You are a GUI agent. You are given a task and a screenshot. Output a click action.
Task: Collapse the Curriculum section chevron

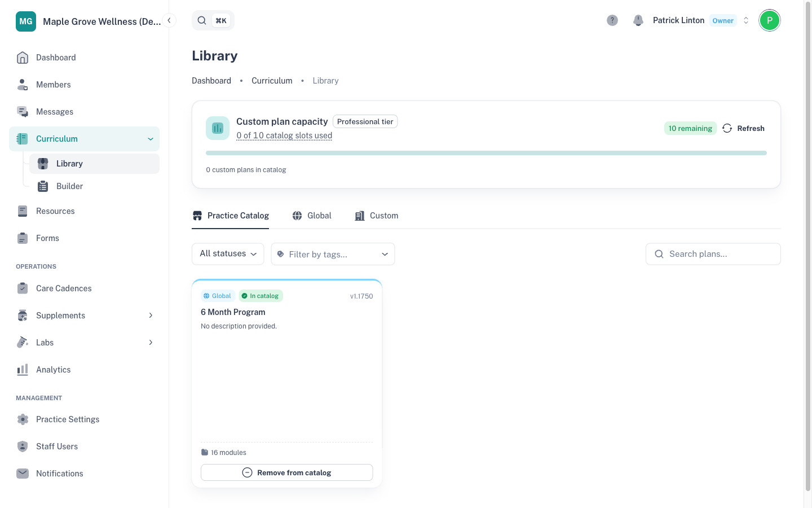point(151,139)
